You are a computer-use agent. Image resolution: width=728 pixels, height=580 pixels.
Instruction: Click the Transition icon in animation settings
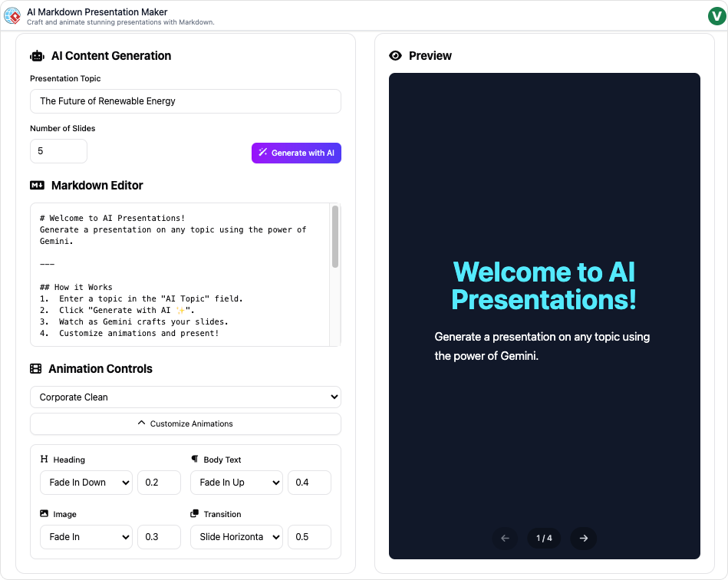[x=194, y=513]
